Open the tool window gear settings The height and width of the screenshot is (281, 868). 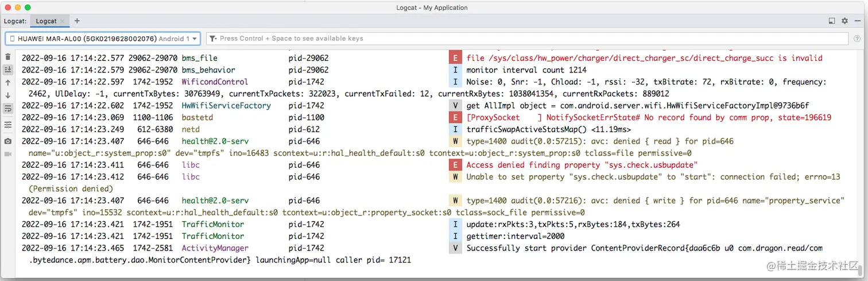tap(844, 21)
